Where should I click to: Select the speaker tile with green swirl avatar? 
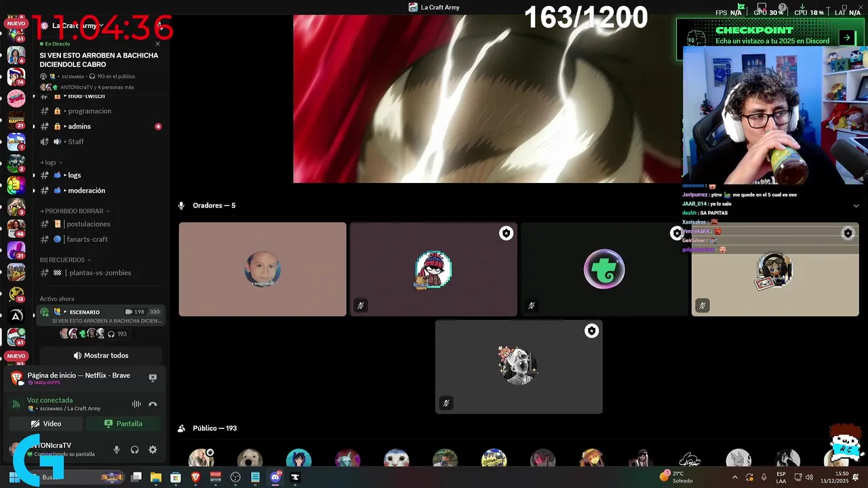pos(604,269)
